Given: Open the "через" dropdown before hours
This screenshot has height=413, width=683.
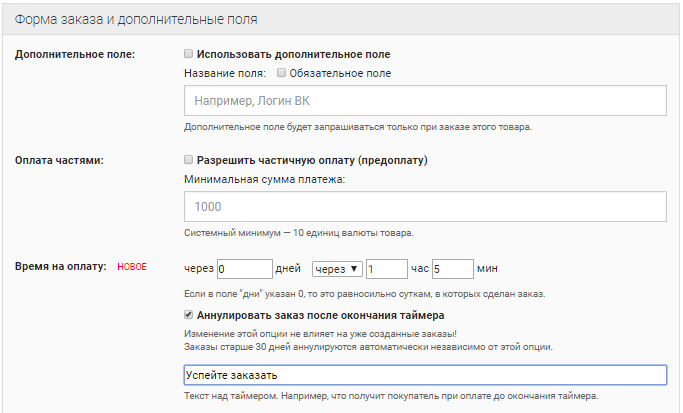Looking at the screenshot, I should (335, 269).
